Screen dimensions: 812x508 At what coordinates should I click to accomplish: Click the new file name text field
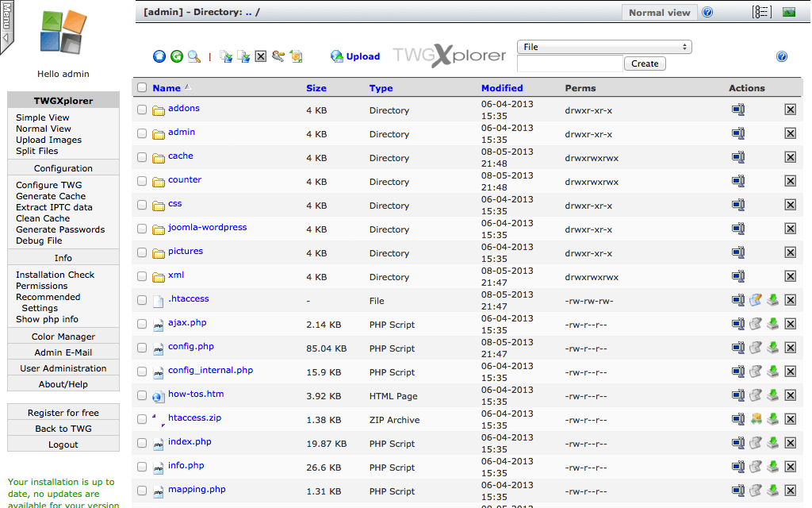pyautogui.click(x=569, y=63)
